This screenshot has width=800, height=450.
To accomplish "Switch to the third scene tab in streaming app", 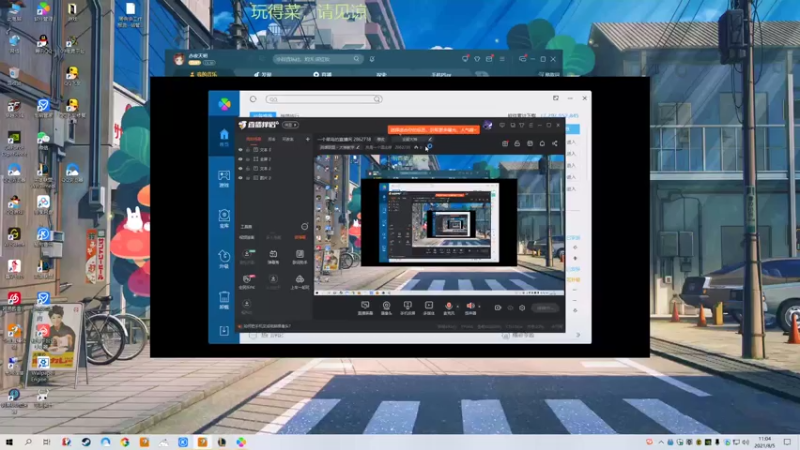I will [288, 139].
